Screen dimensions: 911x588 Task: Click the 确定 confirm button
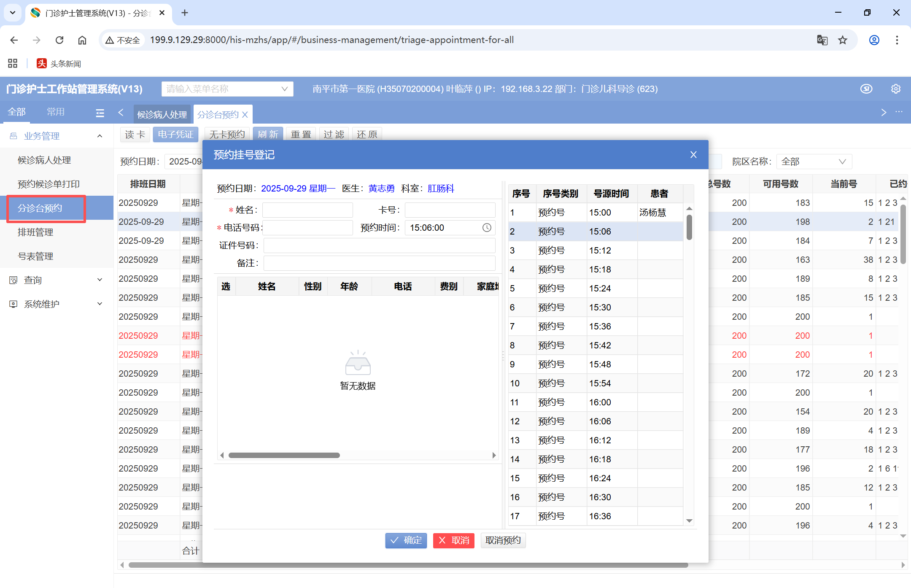(406, 540)
